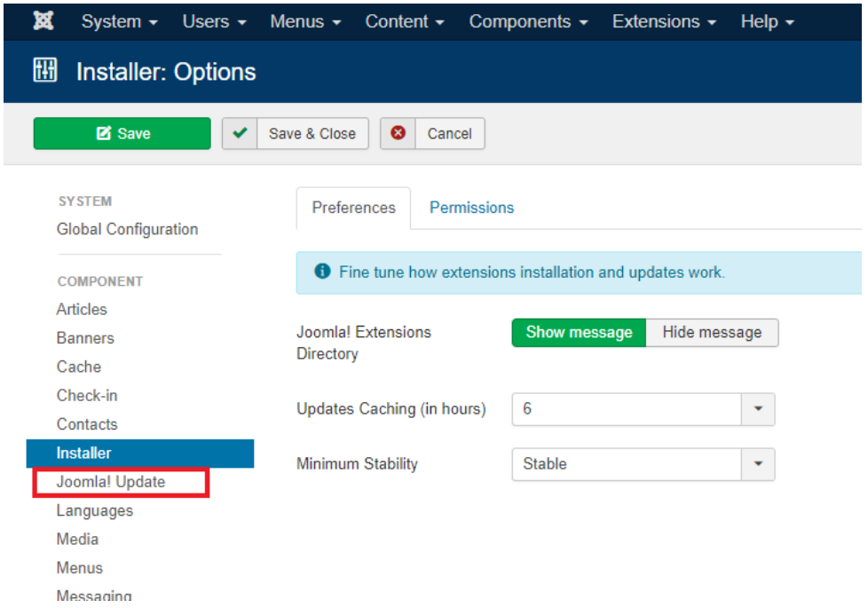Click the 'Fine tune how extensions' notice text
The image size is (868, 608).
click(532, 272)
